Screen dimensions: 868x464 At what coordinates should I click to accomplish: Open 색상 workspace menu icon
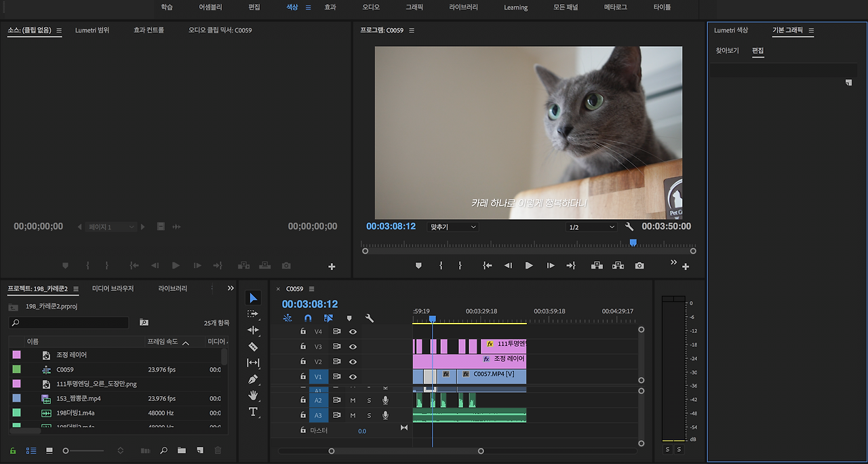[308, 7]
